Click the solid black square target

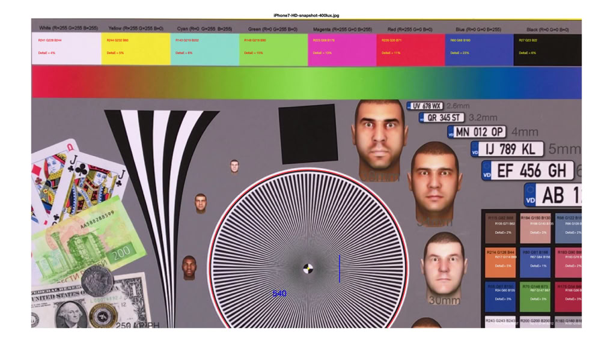pos(308,134)
